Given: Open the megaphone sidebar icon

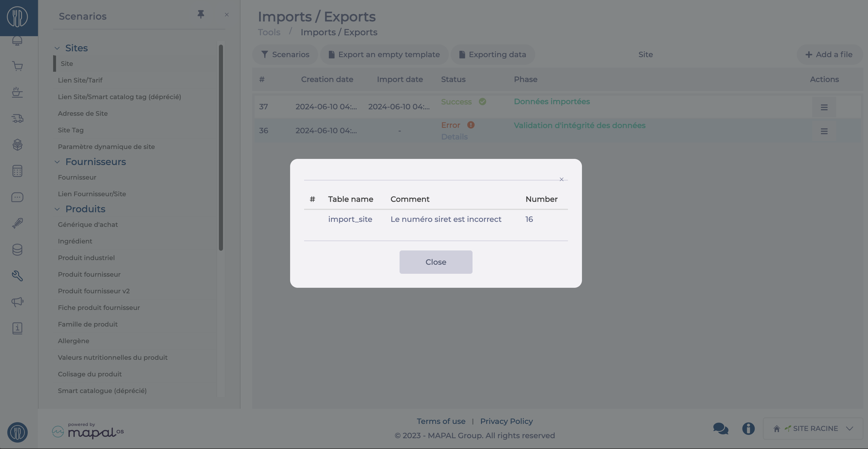Looking at the screenshot, I should [17, 302].
